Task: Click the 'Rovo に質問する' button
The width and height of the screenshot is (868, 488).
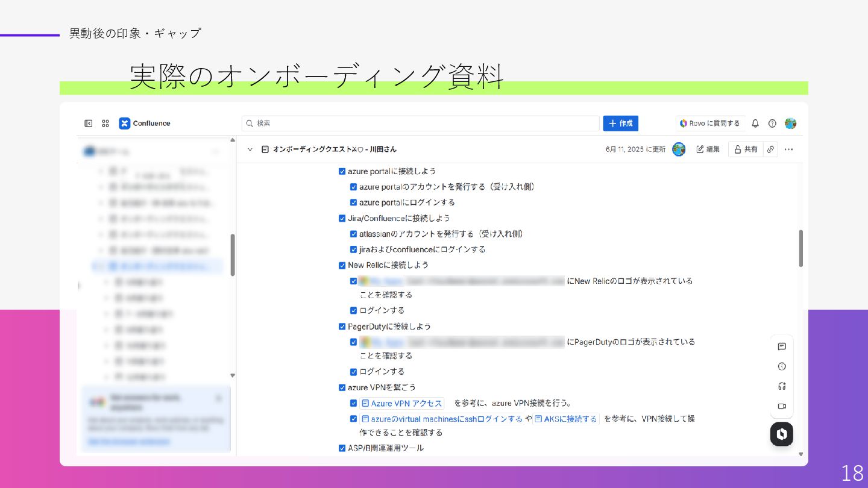Action: click(710, 124)
